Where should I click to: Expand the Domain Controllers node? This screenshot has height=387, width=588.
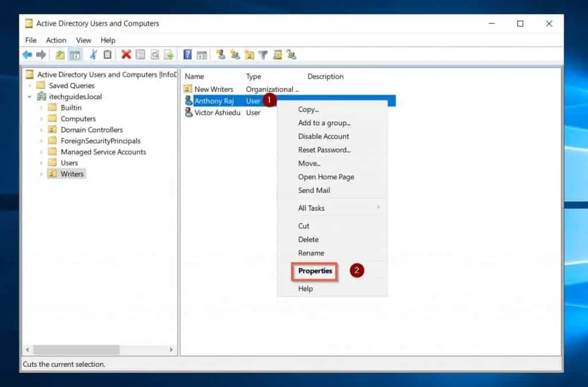tap(41, 130)
